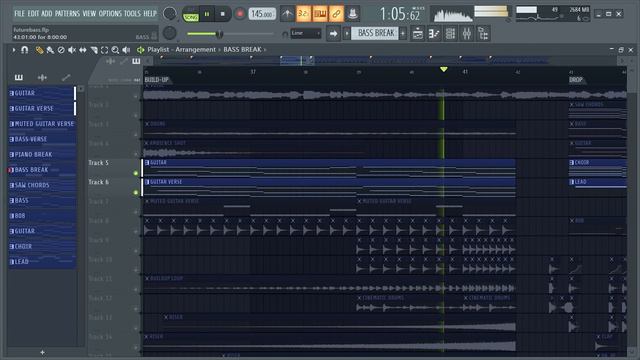
Task: Select the Slice tool
Action: [94, 50]
